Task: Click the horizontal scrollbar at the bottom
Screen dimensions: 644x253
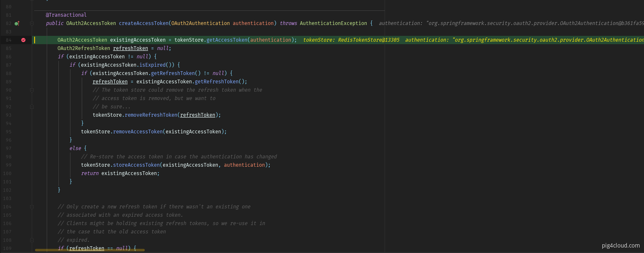Action: (x=90, y=250)
